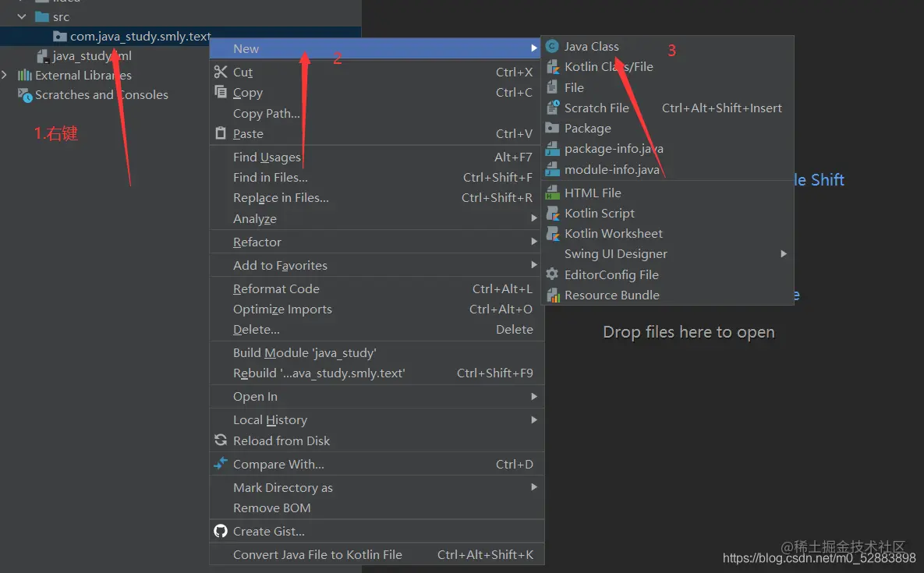Select Resource Bundle in New submenu

(x=667, y=295)
